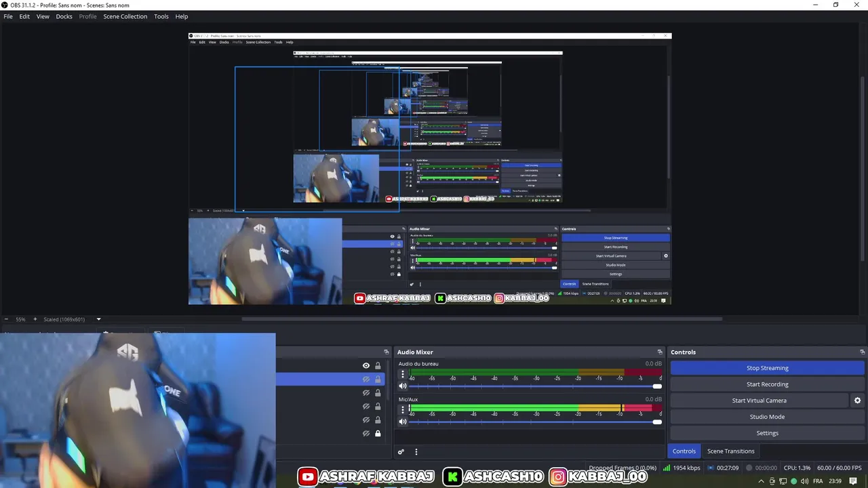Open the taskbar volume icon
Viewport: 868px width, 488px height.
[804, 481]
